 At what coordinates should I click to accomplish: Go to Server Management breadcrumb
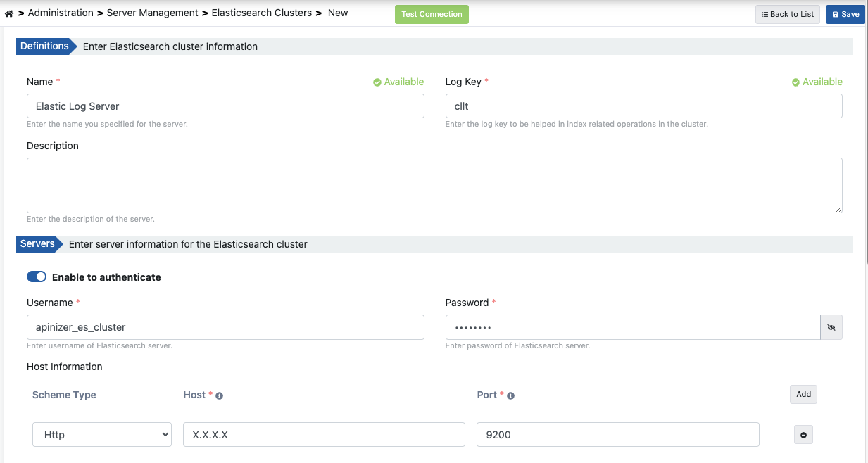[152, 13]
